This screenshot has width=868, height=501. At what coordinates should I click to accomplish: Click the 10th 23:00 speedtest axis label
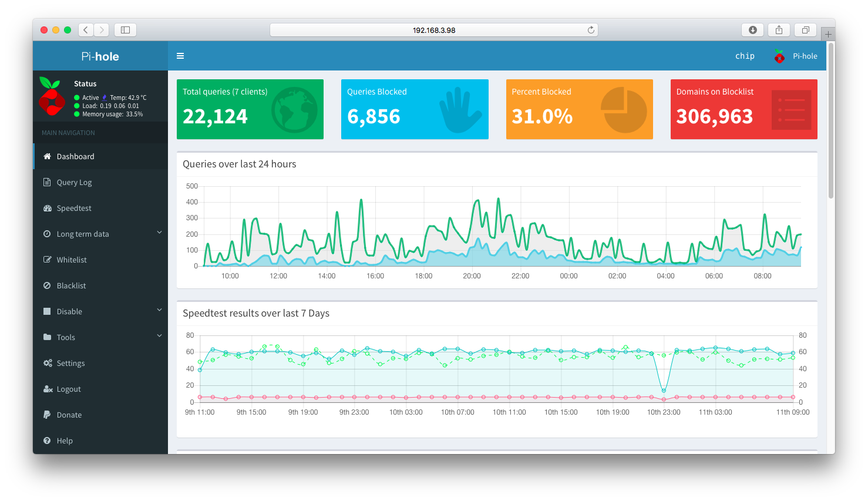click(x=664, y=412)
